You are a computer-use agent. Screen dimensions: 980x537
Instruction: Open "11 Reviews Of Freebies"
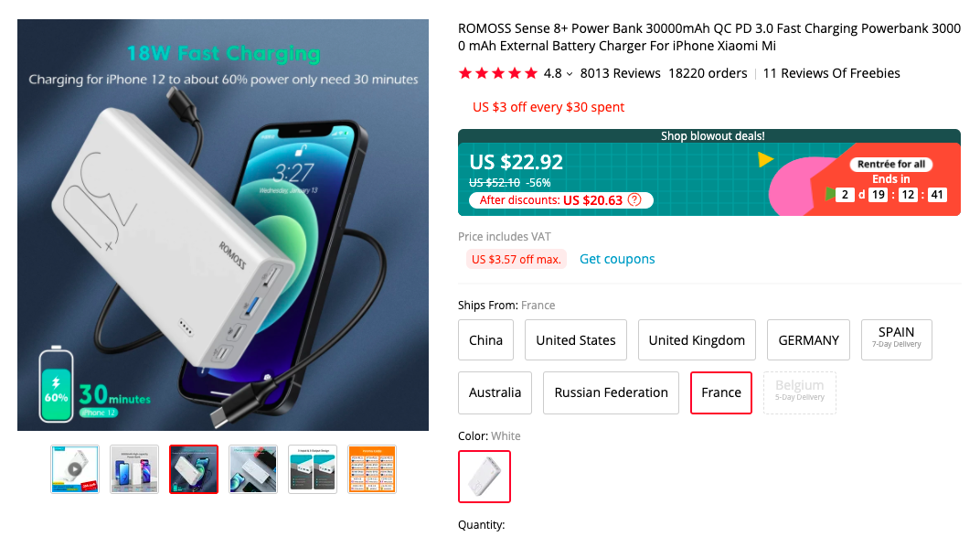pyautogui.click(x=831, y=72)
